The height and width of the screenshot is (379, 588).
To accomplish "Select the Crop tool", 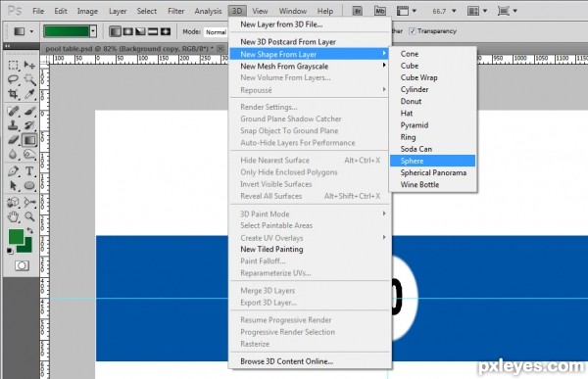I will (14, 94).
